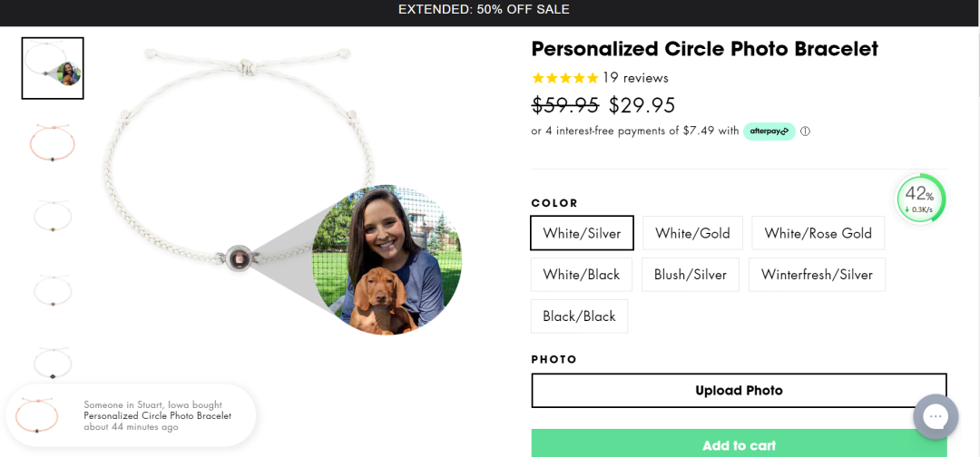Click the 42% network speed widget
This screenshot has height=457, width=980.
pyautogui.click(x=920, y=198)
